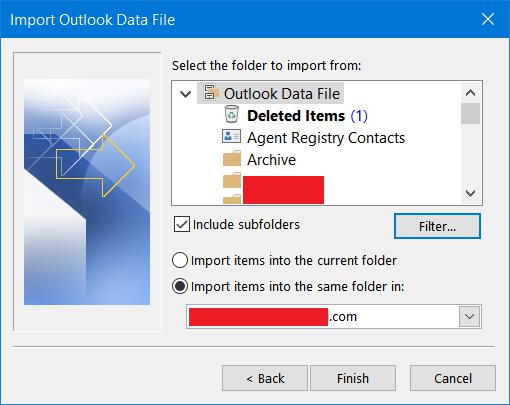The height and width of the screenshot is (405, 510).
Task: Open the Filter... options button
Action: pyautogui.click(x=437, y=226)
